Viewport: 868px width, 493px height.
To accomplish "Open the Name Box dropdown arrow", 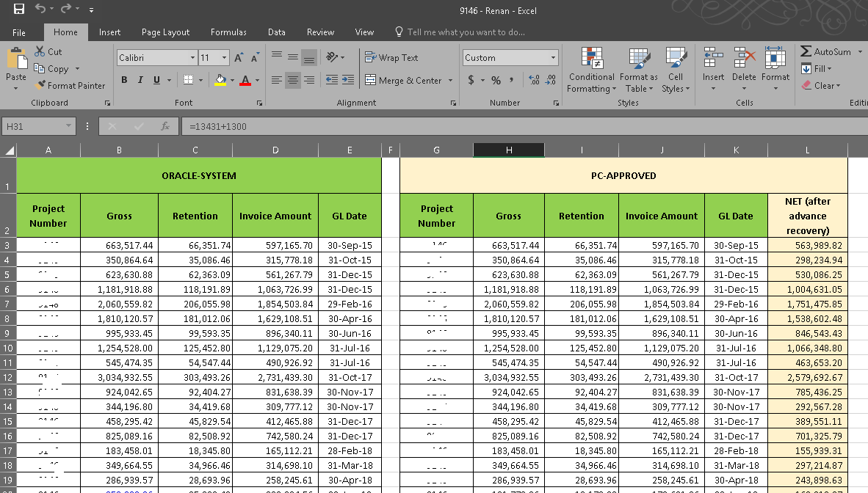I will [69, 126].
